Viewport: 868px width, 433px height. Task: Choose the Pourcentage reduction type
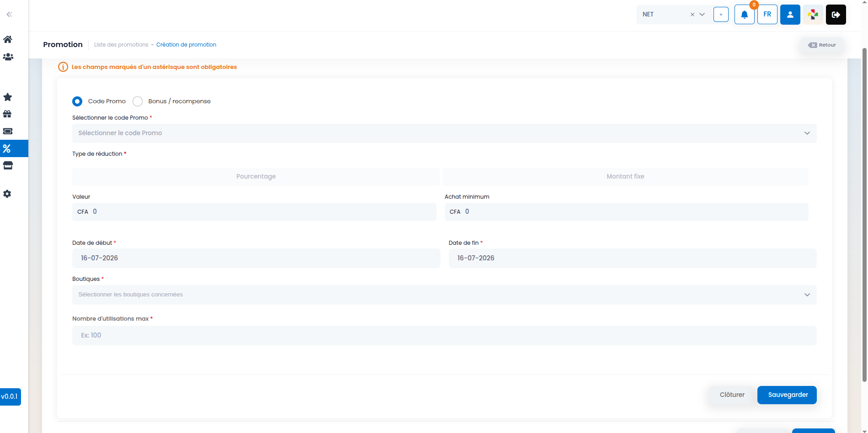256,176
